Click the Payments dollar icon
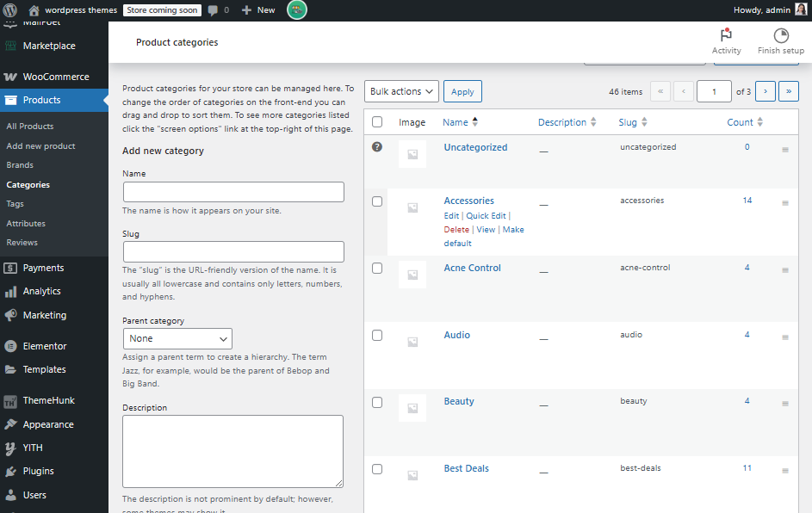Image resolution: width=812 pixels, height=513 pixels. point(10,268)
